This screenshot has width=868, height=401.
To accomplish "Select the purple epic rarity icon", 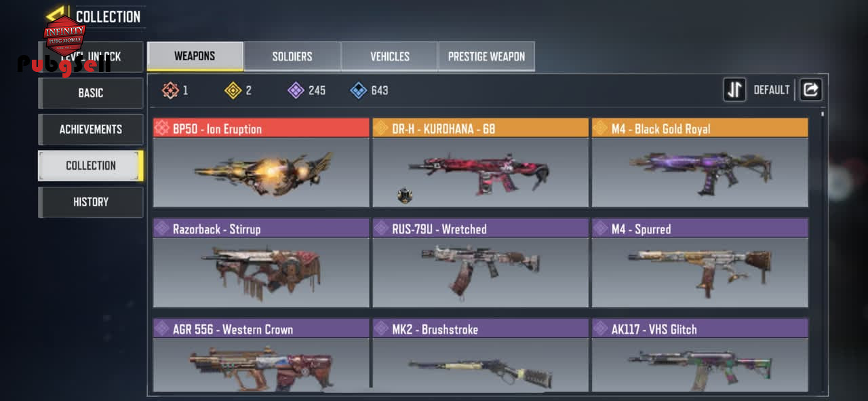I will pos(296,90).
